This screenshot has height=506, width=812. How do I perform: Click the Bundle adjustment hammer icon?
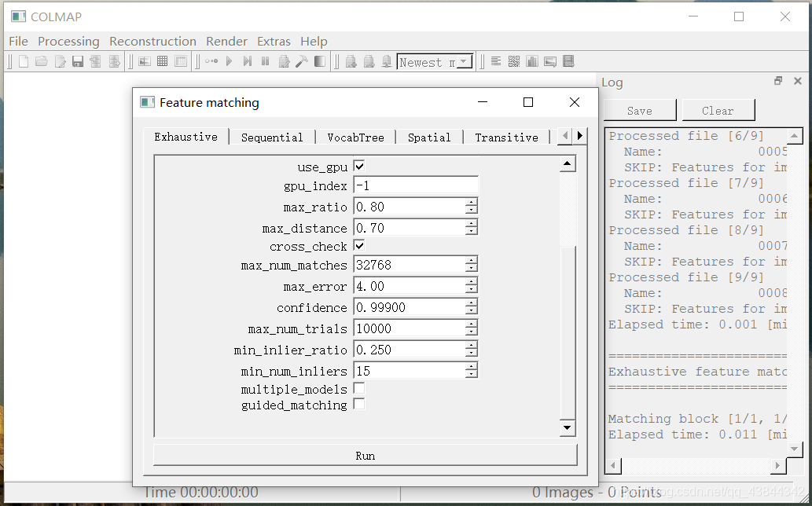[x=302, y=61]
